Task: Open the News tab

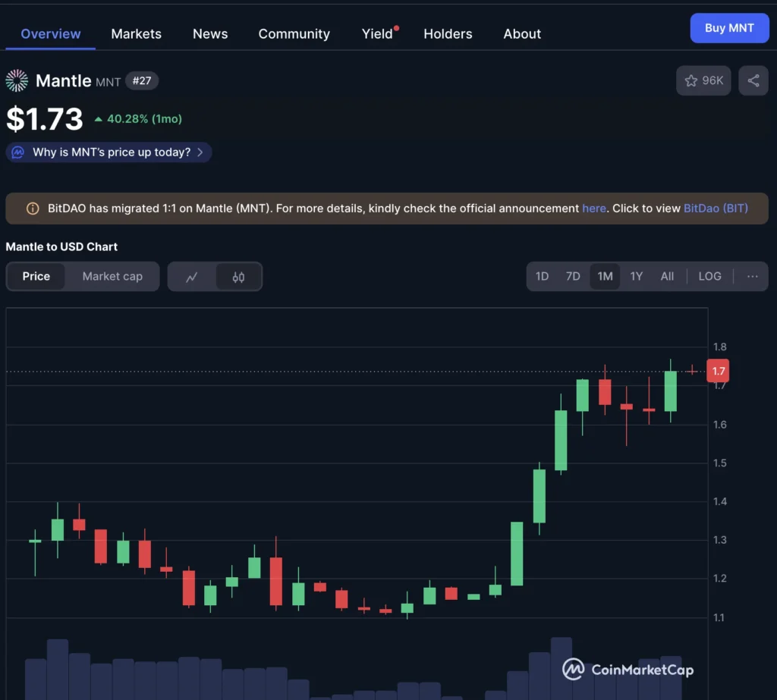Action: (210, 33)
